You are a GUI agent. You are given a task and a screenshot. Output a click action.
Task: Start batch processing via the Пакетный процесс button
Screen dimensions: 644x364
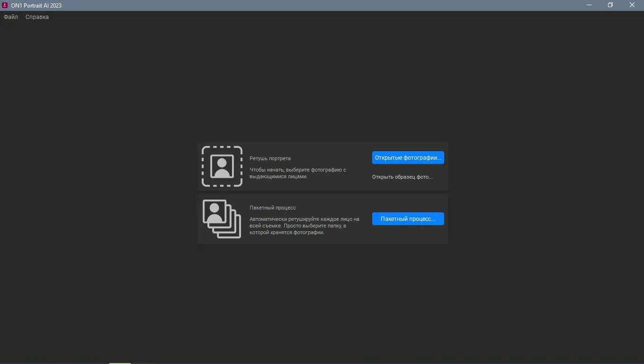pos(408,218)
